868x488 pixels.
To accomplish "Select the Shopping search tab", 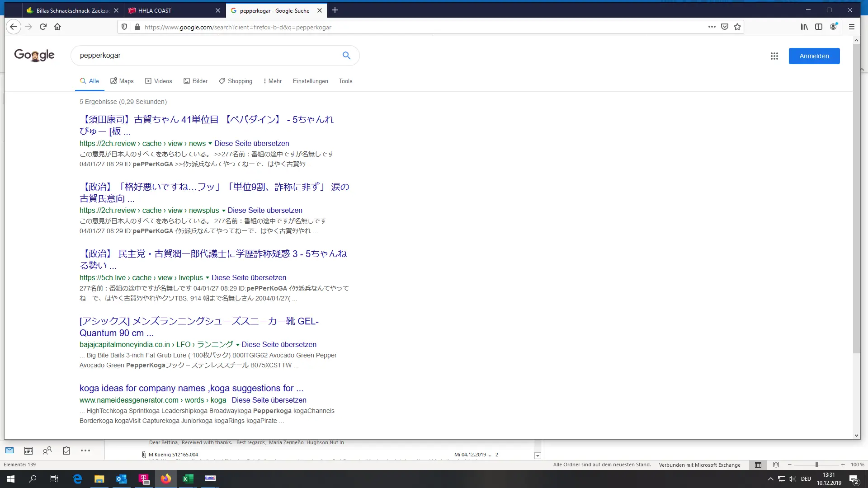I will 236,81.
